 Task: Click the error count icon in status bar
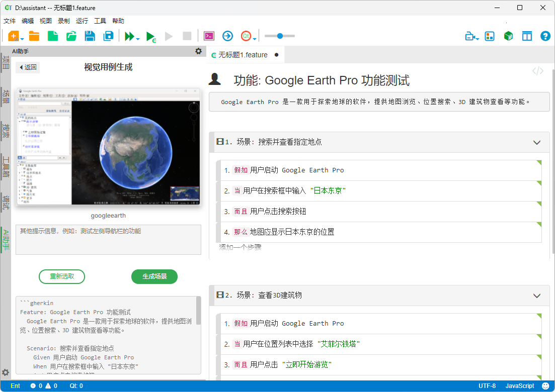[x=33, y=386]
